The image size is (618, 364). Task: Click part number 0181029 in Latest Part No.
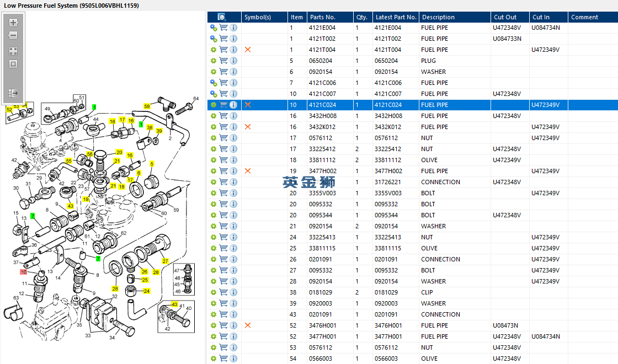point(386,292)
